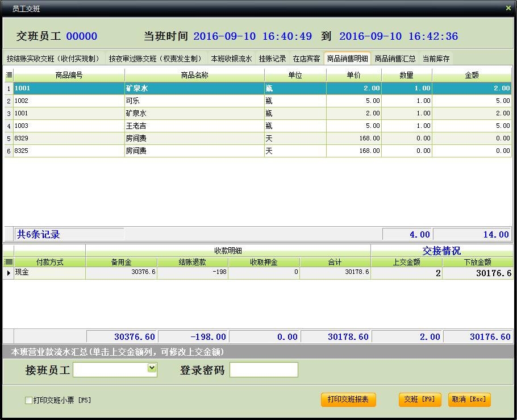
Task: Open the 本班收银流水 tab
Action: click(x=231, y=59)
